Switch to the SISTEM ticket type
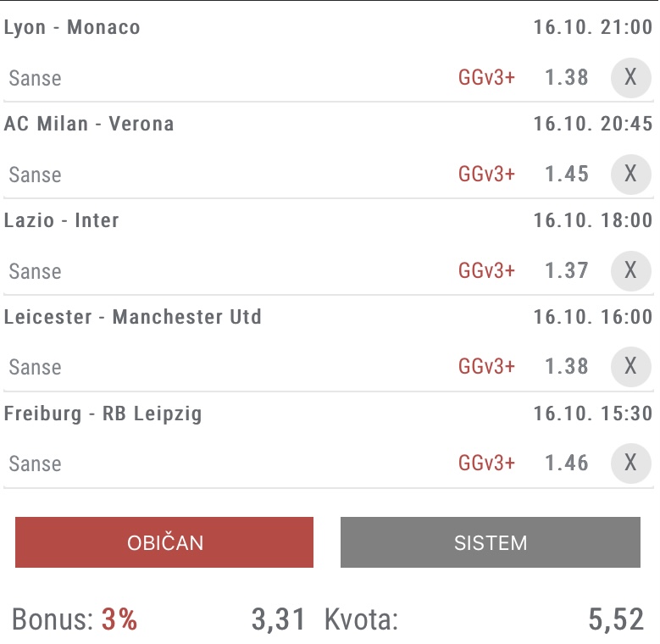 pyautogui.click(x=491, y=542)
